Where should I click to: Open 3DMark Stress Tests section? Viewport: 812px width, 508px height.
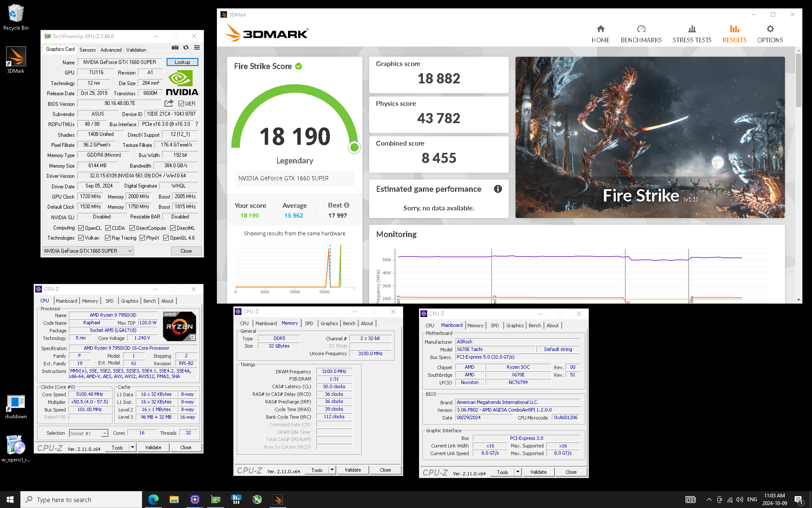tap(692, 34)
